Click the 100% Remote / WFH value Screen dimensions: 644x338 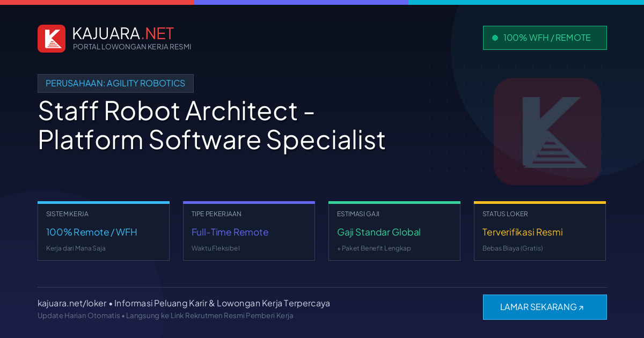92,232
